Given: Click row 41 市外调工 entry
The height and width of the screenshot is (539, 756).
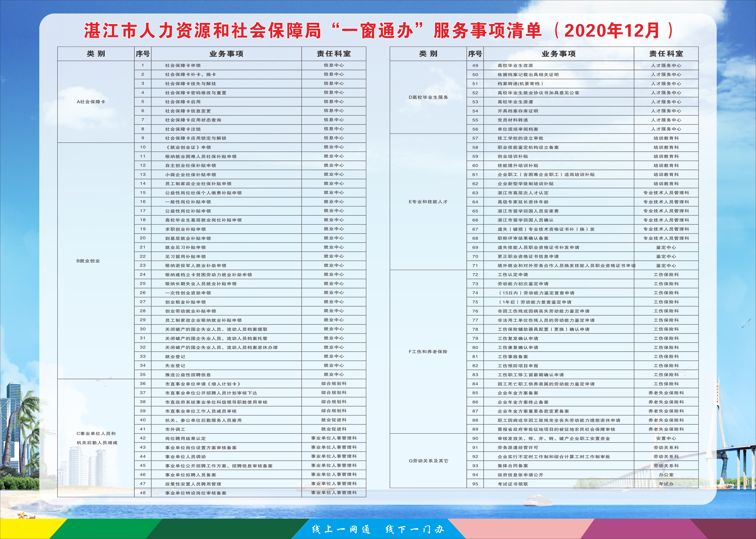Looking at the screenshot, I should click(175, 429).
